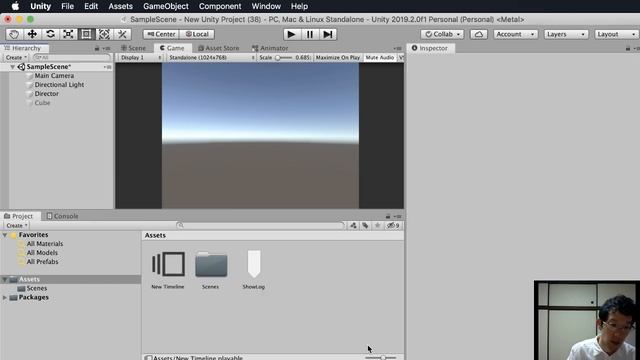The image size is (640, 360).
Task: Switch to Scene tab
Action: pos(133,48)
